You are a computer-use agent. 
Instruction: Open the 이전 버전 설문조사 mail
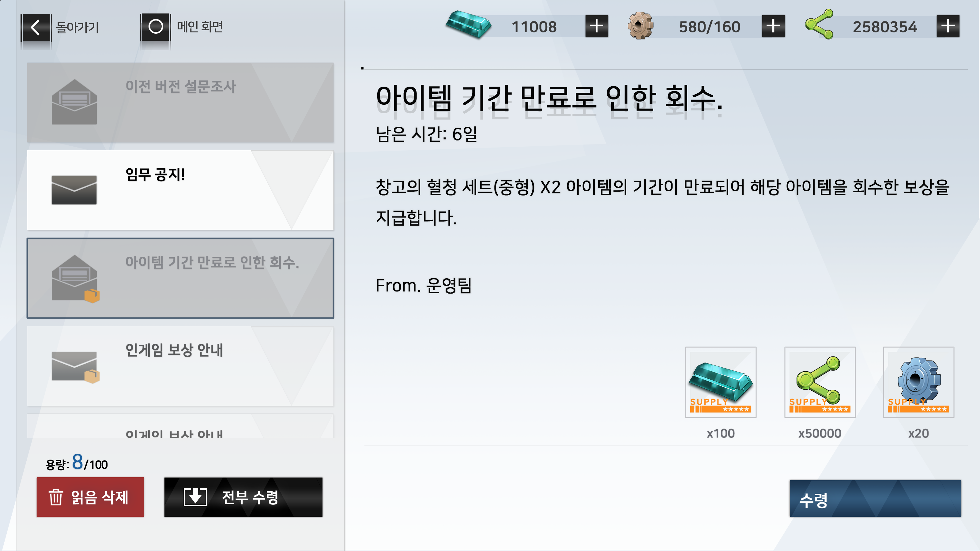coord(180,103)
